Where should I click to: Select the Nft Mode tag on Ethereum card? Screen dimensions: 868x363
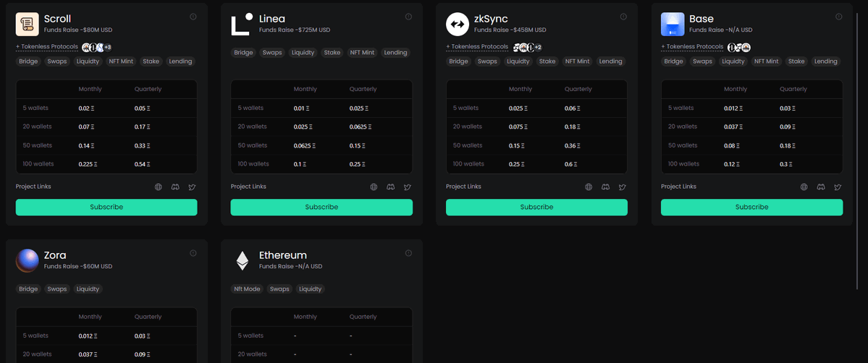[248, 289]
